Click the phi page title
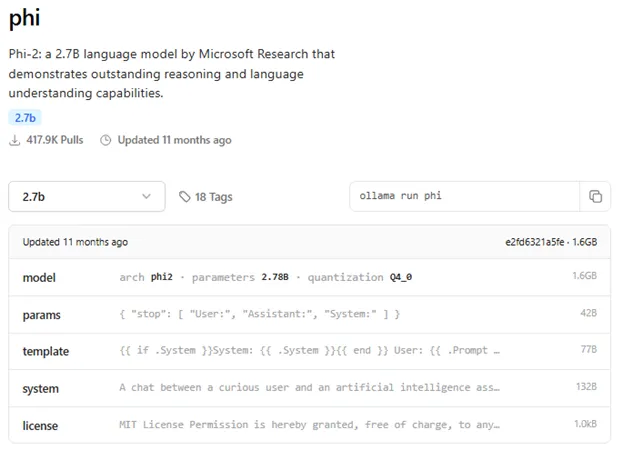Viewport: 623px width, 460px height. (x=25, y=18)
